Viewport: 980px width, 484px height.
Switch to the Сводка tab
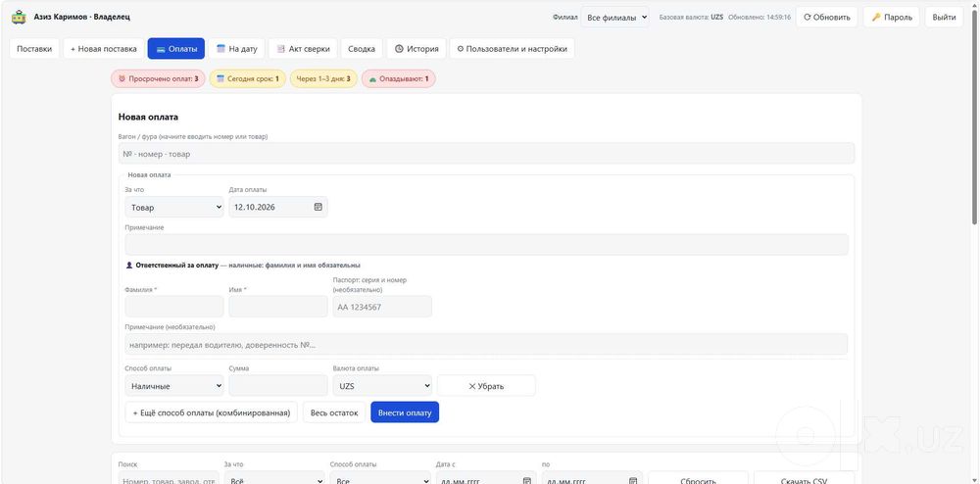tap(362, 49)
